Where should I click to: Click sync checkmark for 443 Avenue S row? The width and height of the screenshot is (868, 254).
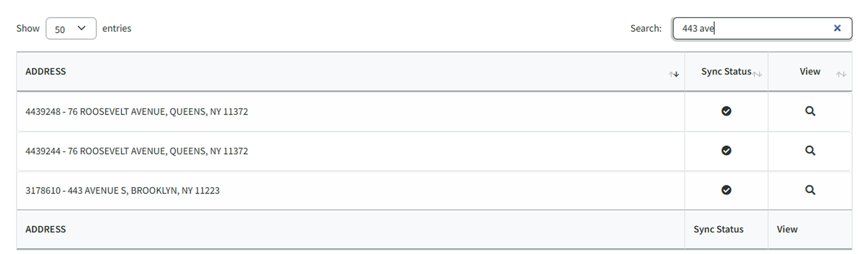726,190
